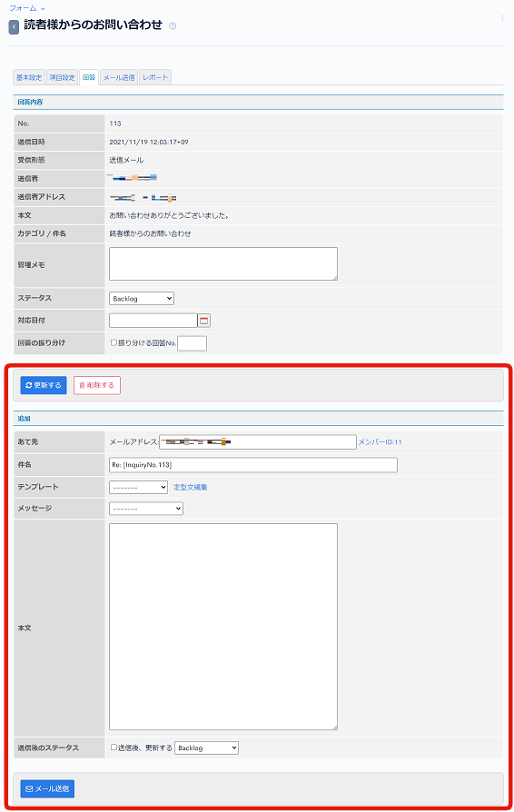Click into the reply 本文 text area
Screen dimensions: 514x812
(223, 627)
